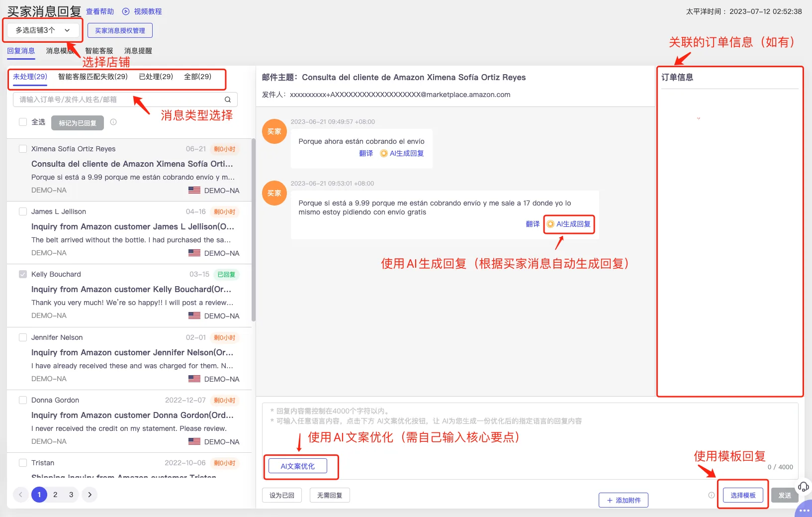The image size is (812, 517).
Task: Switch to 消息提醒 tab
Action: click(x=138, y=51)
